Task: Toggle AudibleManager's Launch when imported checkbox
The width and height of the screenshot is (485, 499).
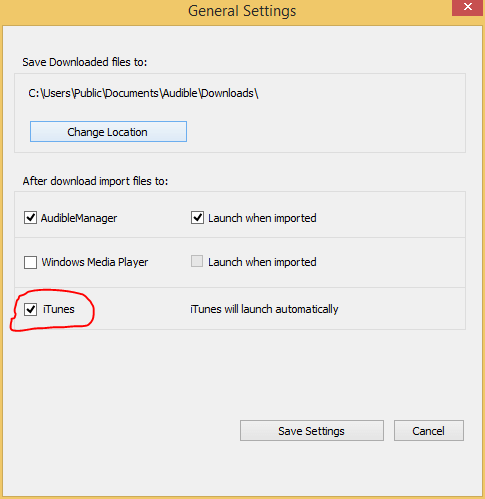Action: pos(197,218)
